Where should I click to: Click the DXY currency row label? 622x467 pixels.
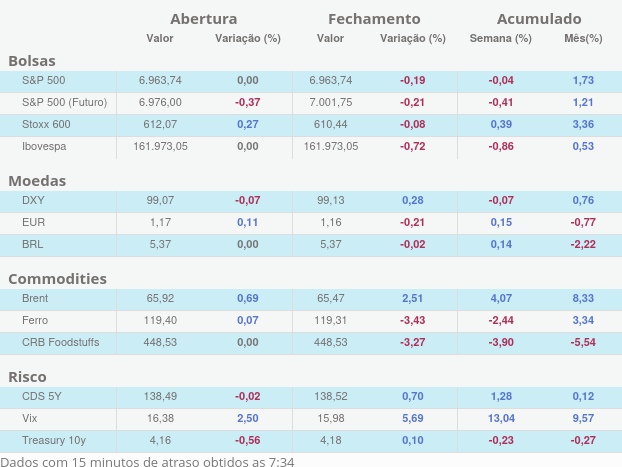click(x=33, y=200)
